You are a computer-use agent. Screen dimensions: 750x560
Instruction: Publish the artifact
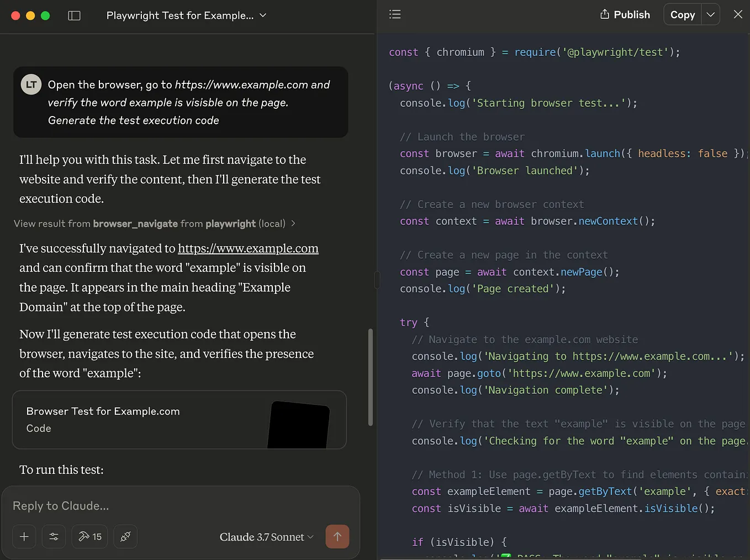click(x=631, y=14)
